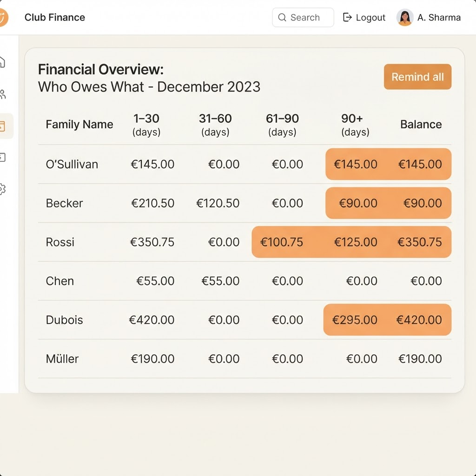Click the Remind all button
476x476 pixels.
pyautogui.click(x=417, y=77)
